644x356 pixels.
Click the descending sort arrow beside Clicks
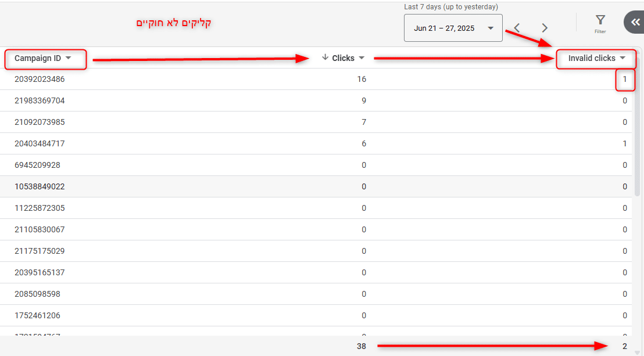pyautogui.click(x=325, y=57)
